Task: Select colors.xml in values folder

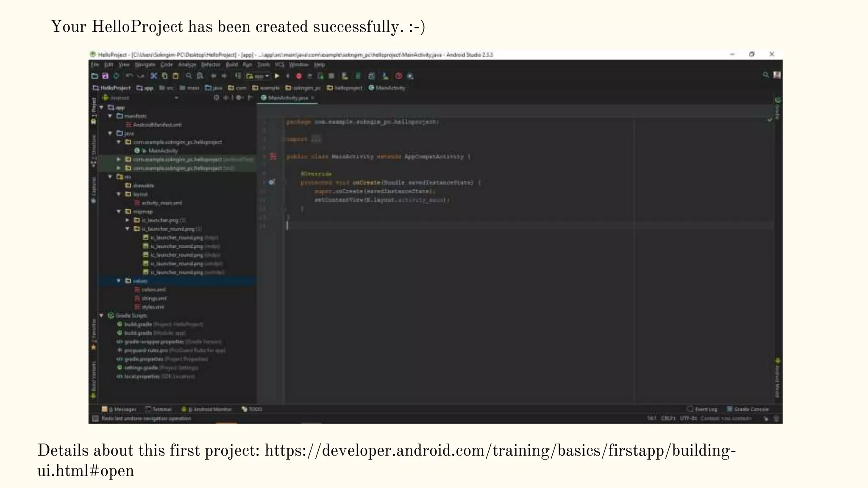Action: (150, 290)
